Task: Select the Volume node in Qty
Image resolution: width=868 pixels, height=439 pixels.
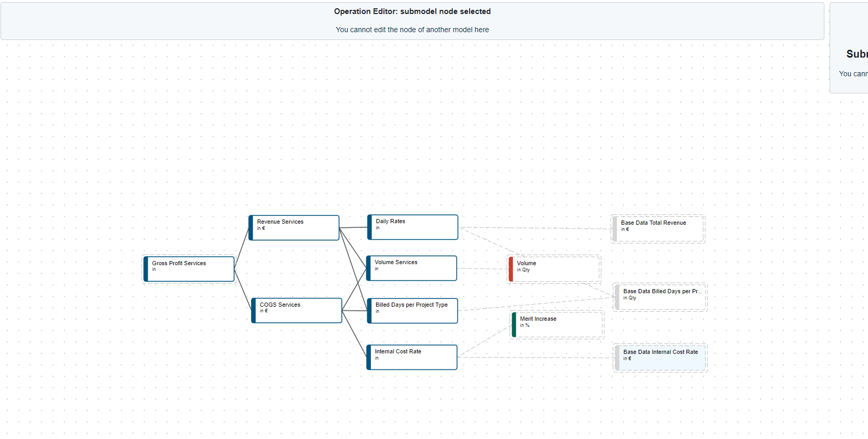Action: 555,269
